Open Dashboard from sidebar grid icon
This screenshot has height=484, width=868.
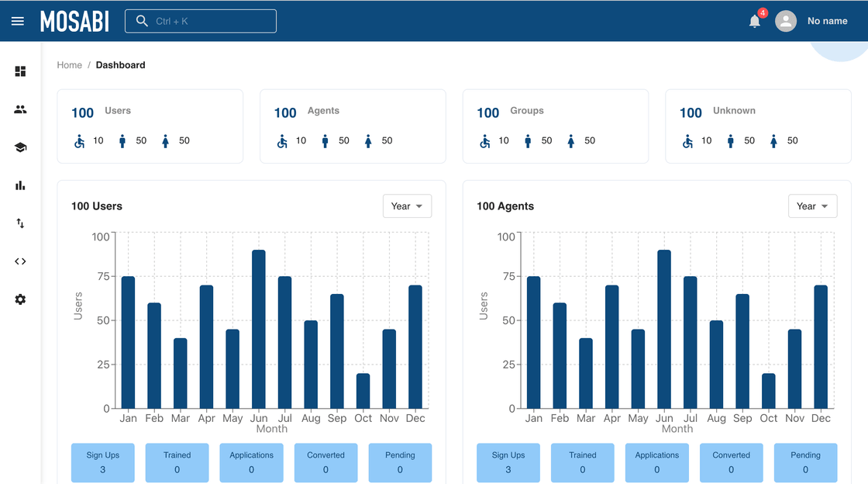click(20, 71)
